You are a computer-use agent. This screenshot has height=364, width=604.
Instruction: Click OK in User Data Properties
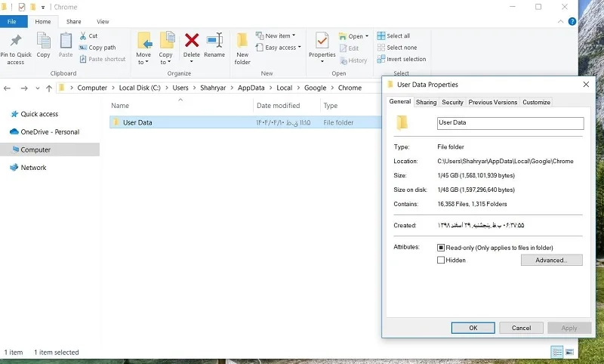point(473,328)
